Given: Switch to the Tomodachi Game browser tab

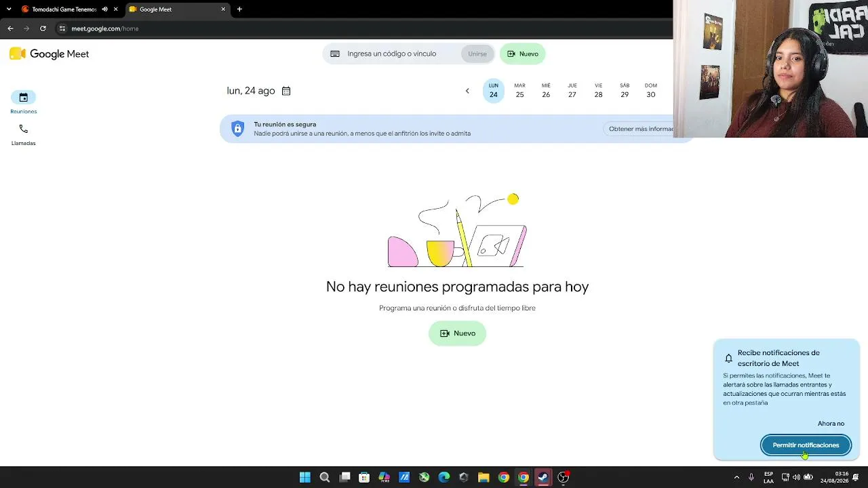Looking at the screenshot, I should point(64,9).
